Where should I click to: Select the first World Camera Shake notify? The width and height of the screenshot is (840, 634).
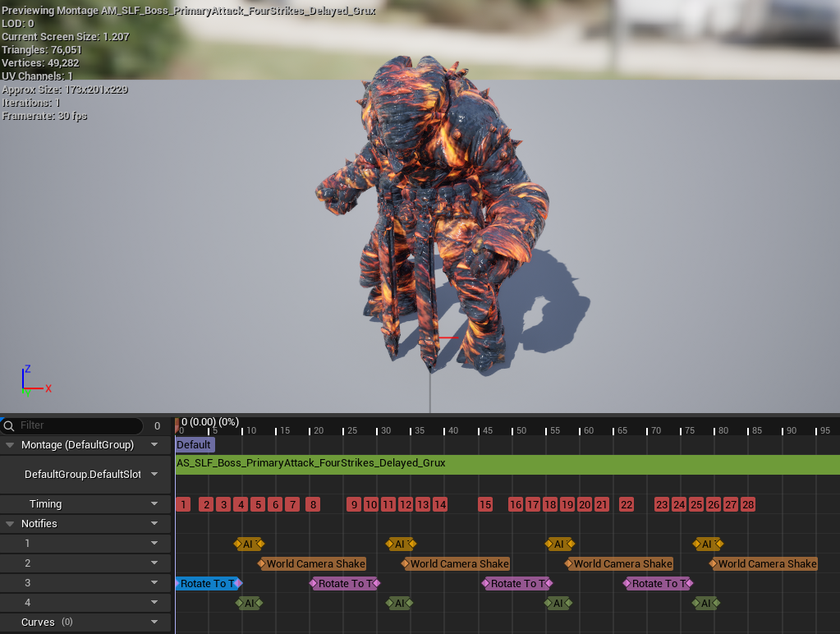(314, 563)
